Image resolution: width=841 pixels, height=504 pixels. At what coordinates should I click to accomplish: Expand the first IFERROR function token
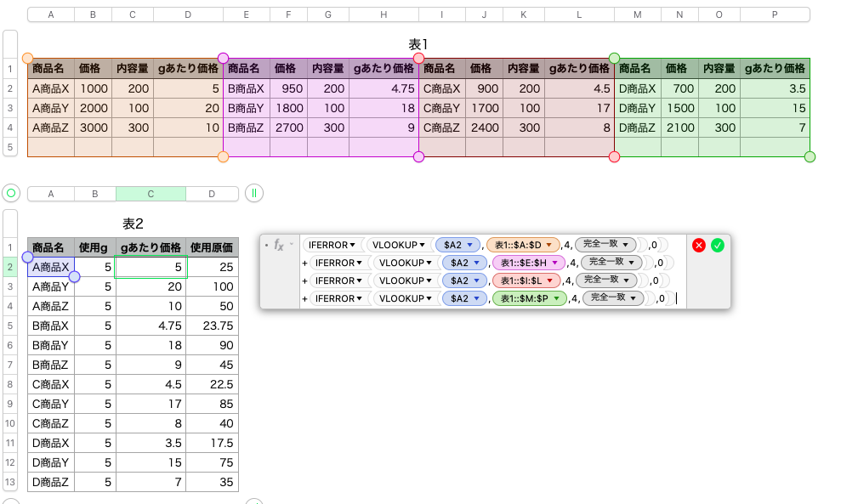[x=332, y=245]
